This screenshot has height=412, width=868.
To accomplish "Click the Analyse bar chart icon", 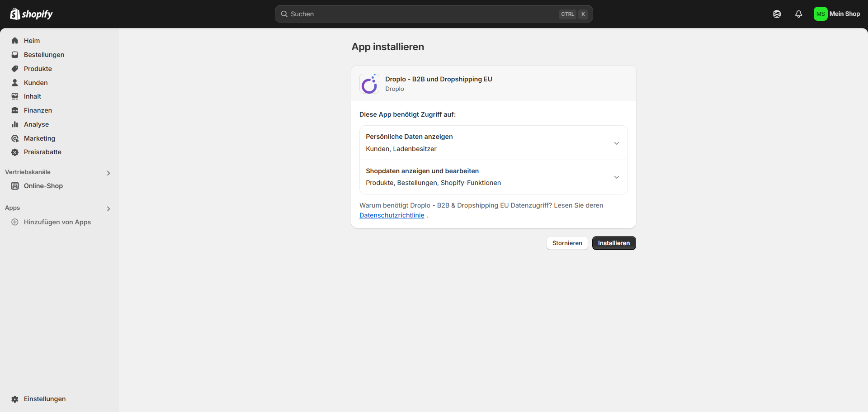I will click(x=15, y=124).
